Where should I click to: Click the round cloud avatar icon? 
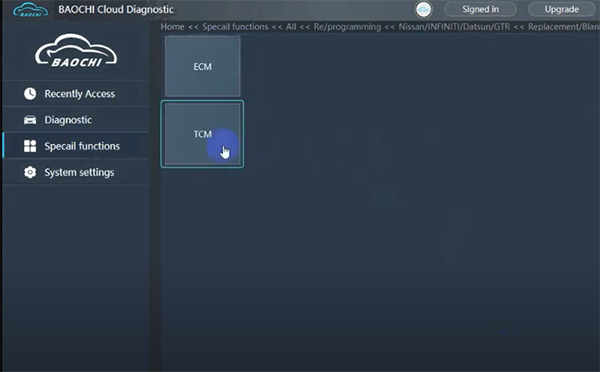tap(423, 10)
